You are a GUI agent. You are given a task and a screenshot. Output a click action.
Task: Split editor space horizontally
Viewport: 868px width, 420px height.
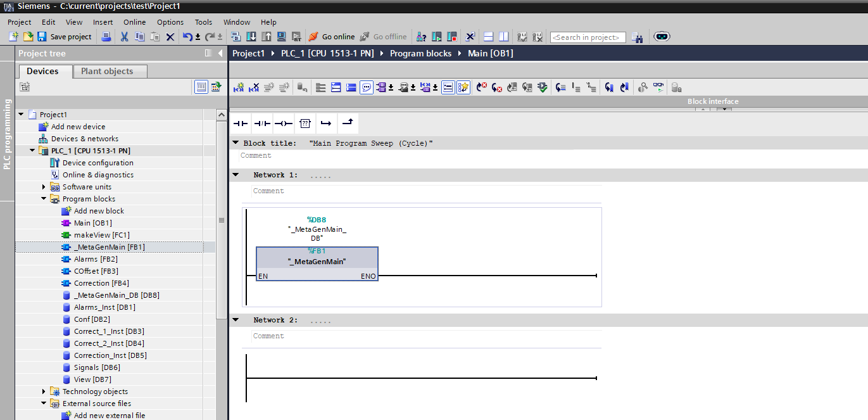pyautogui.click(x=489, y=37)
